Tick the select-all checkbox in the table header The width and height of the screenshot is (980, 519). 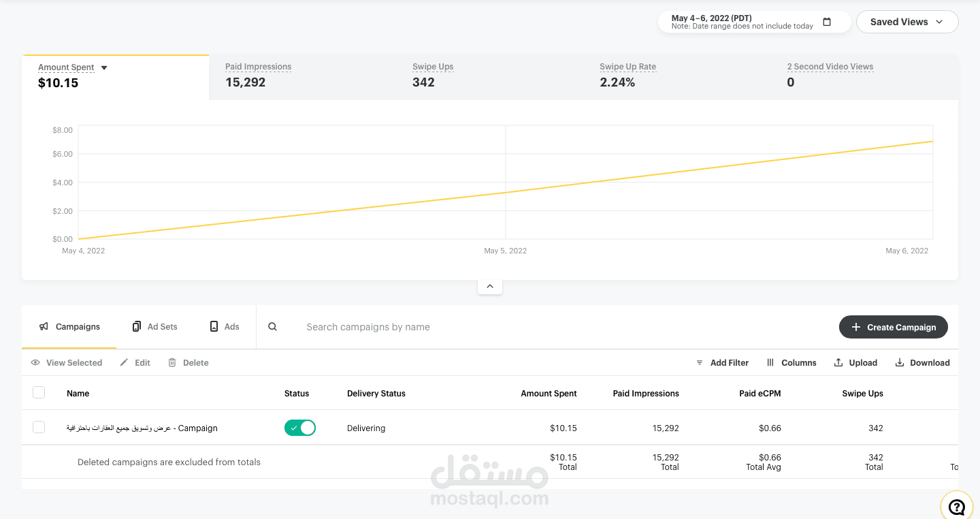(x=39, y=392)
